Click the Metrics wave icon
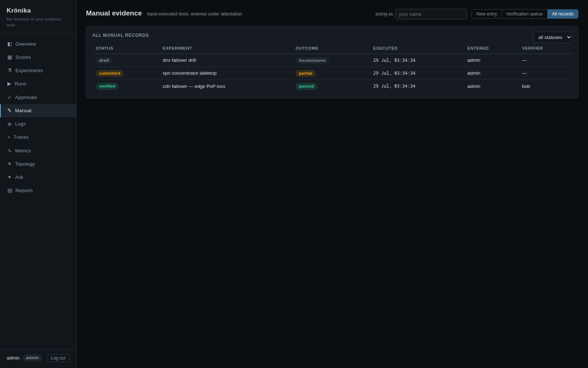Image resolution: width=588 pixels, height=368 pixels. (x=10, y=151)
